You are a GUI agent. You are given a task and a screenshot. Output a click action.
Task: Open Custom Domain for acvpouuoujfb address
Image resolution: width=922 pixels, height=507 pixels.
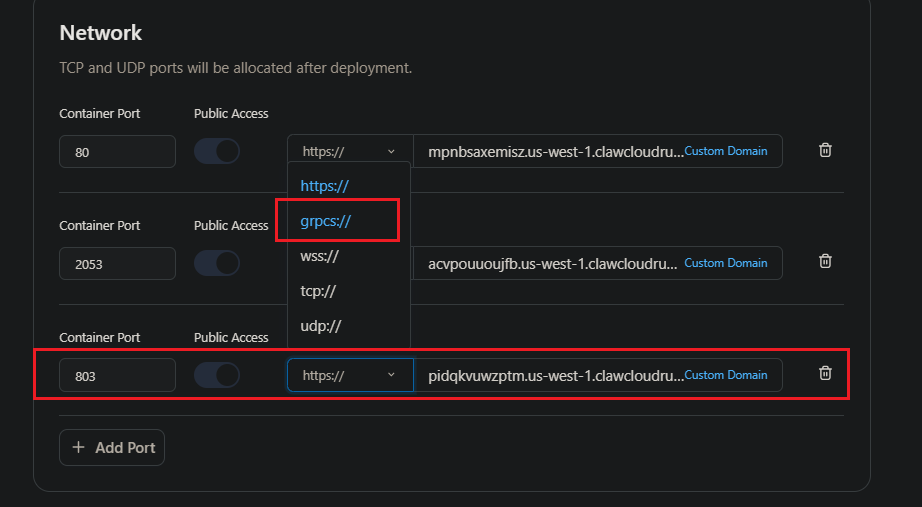[x=726, y=263]
